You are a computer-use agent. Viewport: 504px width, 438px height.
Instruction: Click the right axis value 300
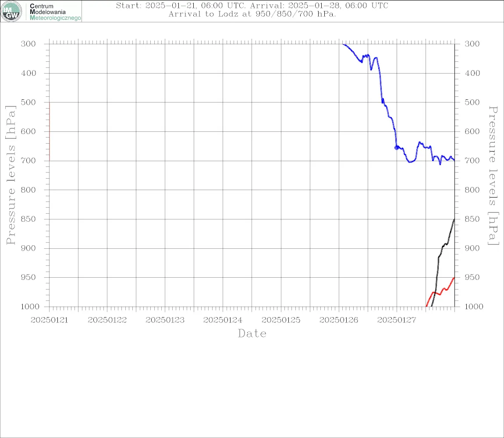point(472,44)
